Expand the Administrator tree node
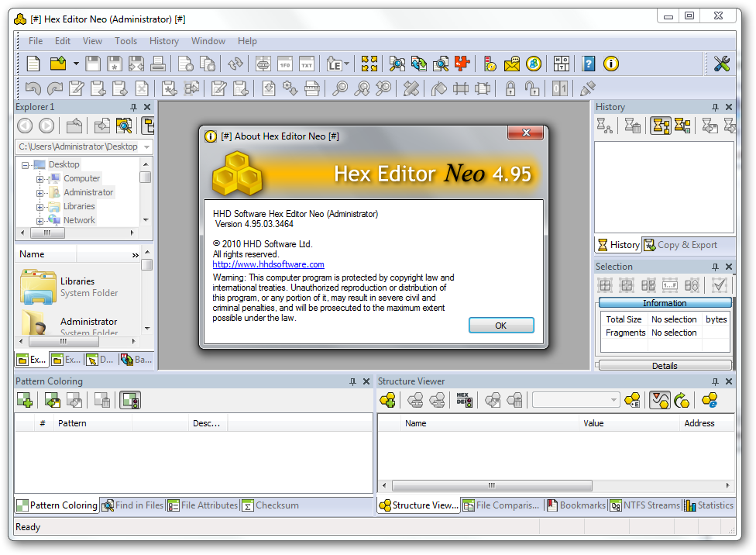 40,193
